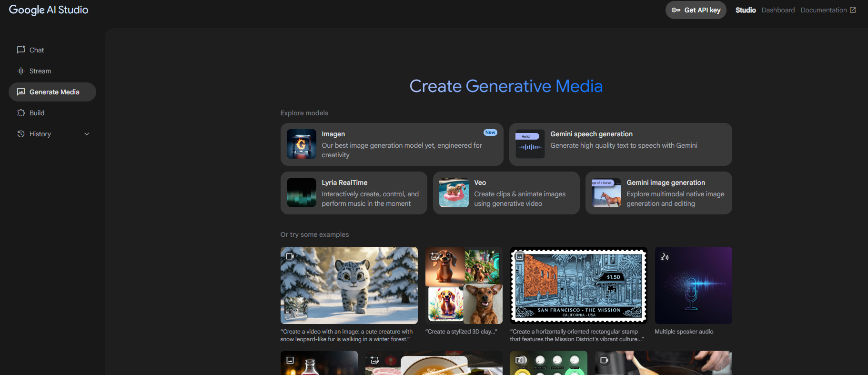Open the Multiple speaker audio example
This screenshot has width=868, height=375.
[x=693, y=285]
